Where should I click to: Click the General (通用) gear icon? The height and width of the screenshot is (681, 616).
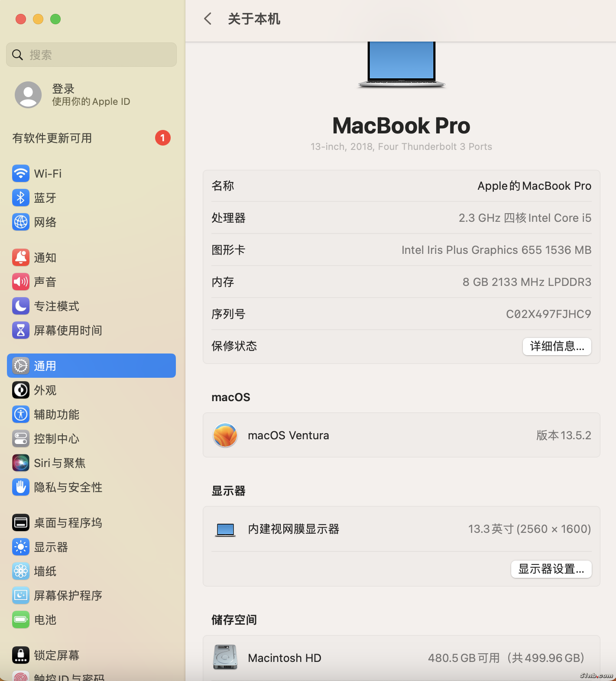point(21,366)
